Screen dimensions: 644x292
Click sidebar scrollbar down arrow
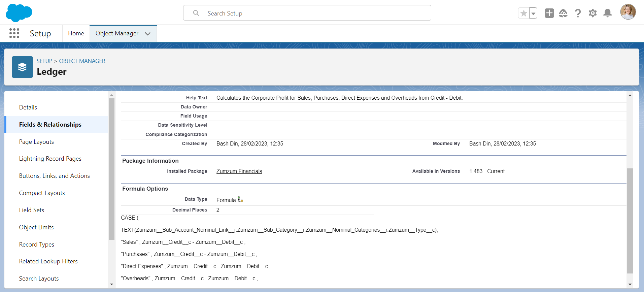click(111, 284)
